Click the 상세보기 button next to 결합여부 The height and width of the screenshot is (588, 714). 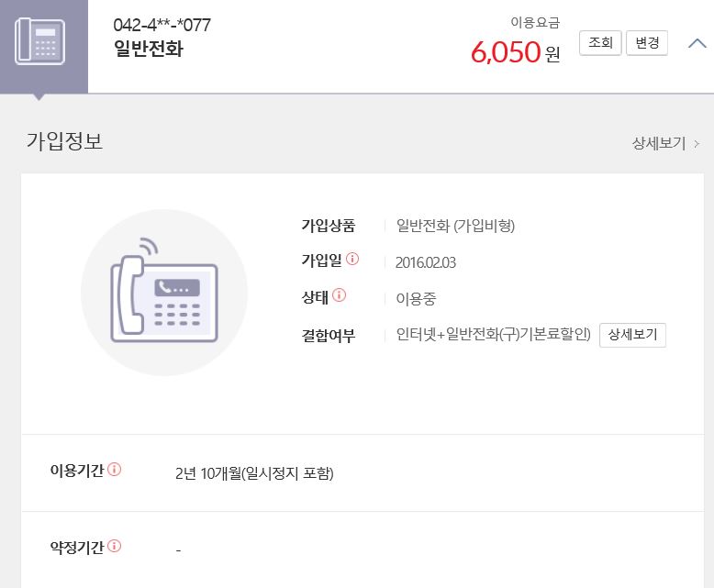point(632,335)
